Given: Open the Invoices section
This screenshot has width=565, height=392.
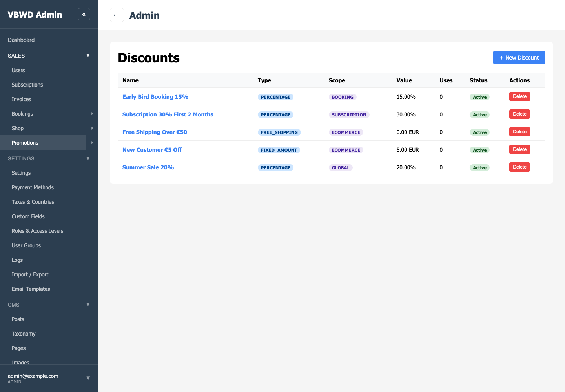Looking at the screenshot, I should (x=21, y=99).
